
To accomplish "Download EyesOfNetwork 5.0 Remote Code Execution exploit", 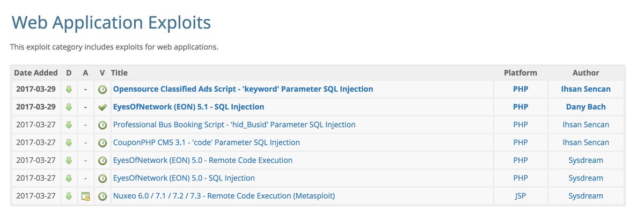I will [69, 160].
